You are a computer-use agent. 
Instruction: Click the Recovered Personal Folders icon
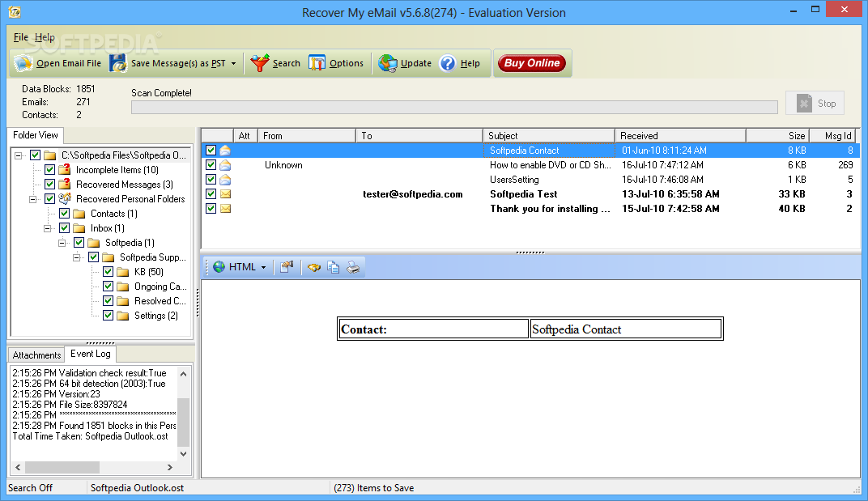click(65, 198)
